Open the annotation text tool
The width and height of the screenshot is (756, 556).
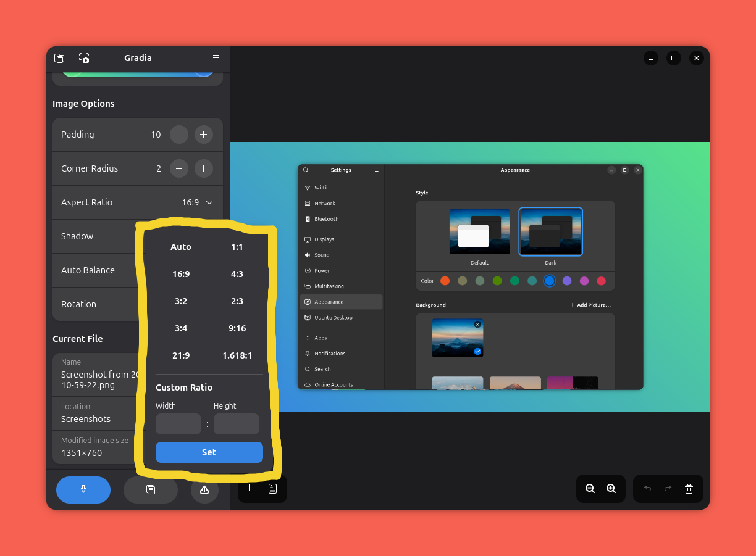coord(272,488)
